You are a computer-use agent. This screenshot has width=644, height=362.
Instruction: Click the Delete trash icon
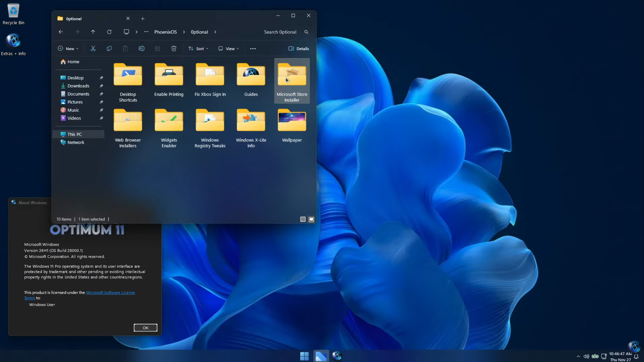(174, 48)
